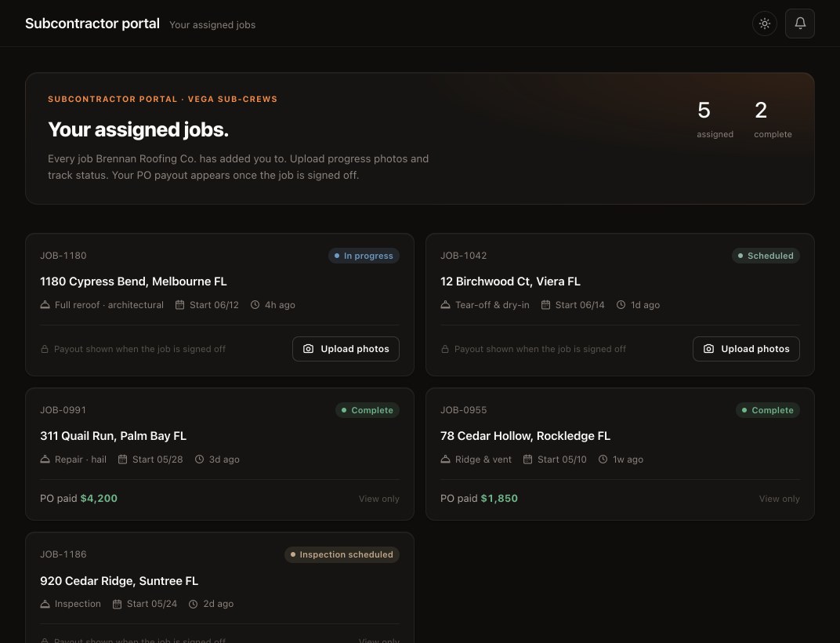Click calendar icon next to Start 05/28
The width and height of the screenshot is (840, 643).
(x=123, y=459)
